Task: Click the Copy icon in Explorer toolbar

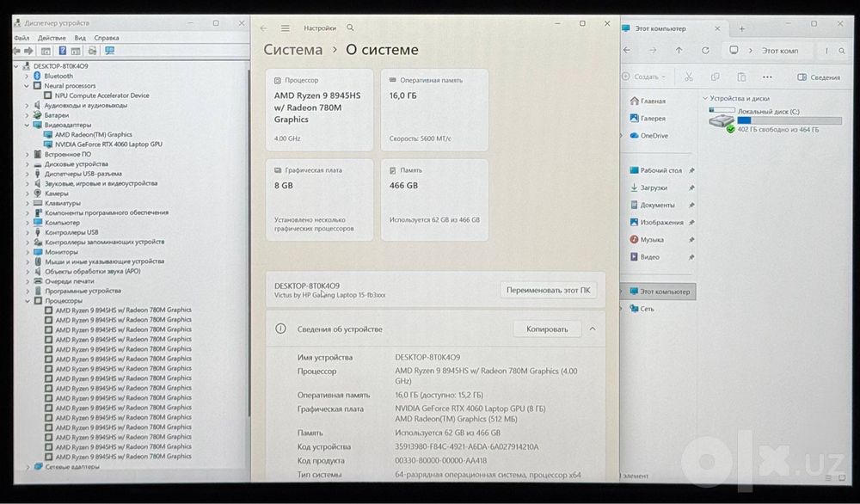Action: 716,77
